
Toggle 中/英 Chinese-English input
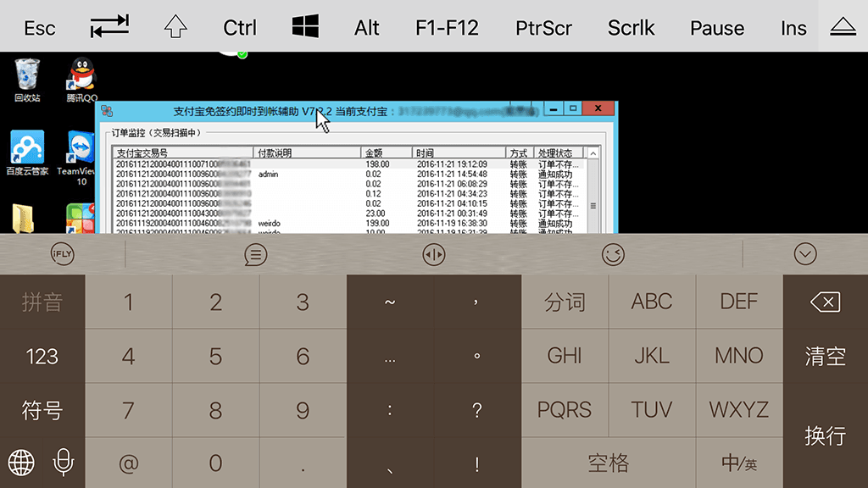739,463
